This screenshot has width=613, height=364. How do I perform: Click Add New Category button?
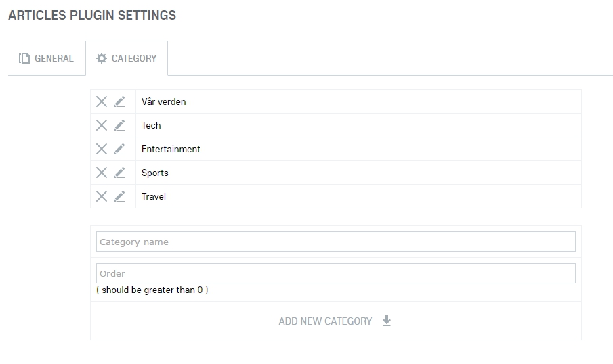click(x=325, y=321)
